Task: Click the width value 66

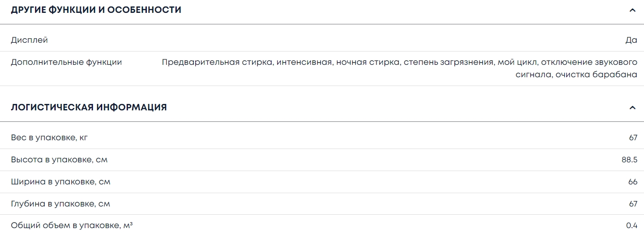Action: pyautogui.click(x=633, y=182)
